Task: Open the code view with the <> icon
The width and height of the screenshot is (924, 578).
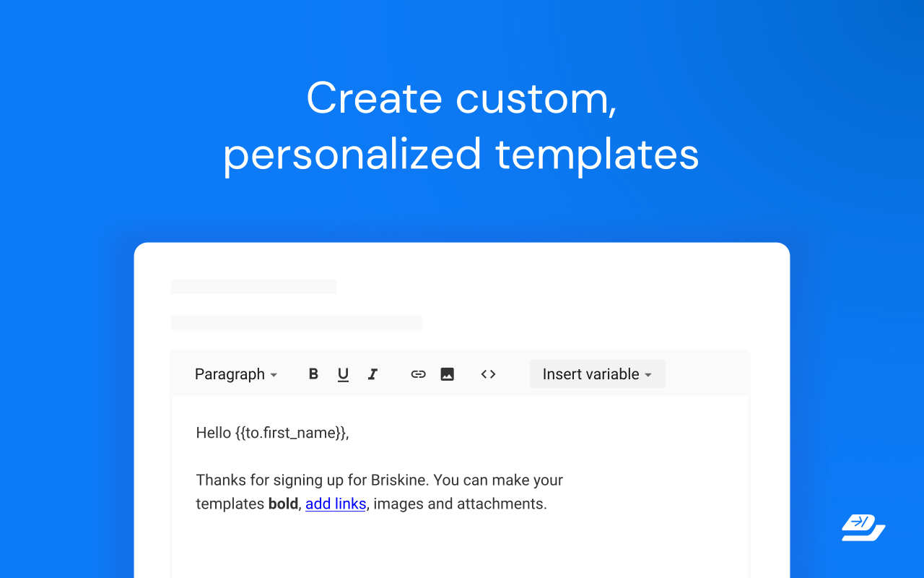Action: click(488, 374)
